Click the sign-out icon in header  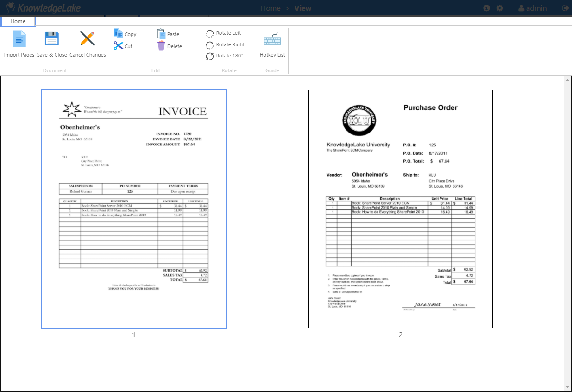click(x=565, y=8)
